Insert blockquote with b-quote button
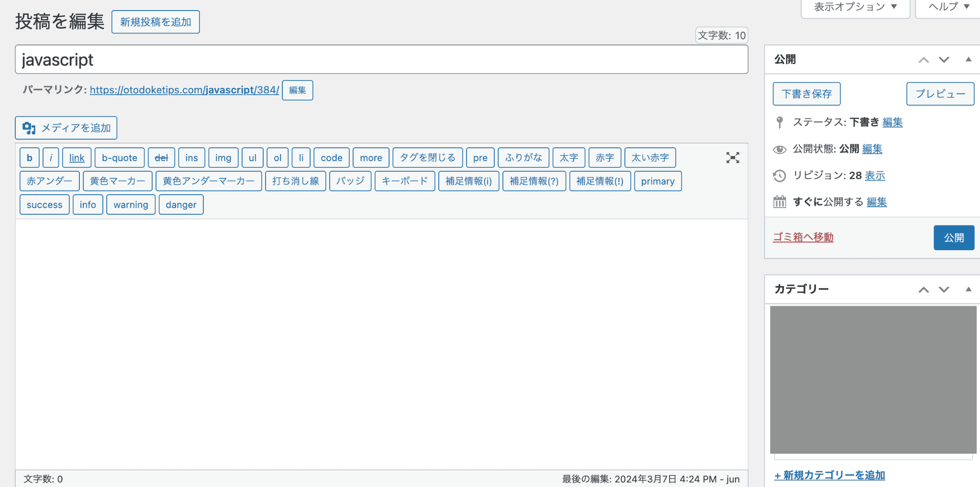Image resolution: width=980 pixels, height=487 pixels. (x=120, y=158)
